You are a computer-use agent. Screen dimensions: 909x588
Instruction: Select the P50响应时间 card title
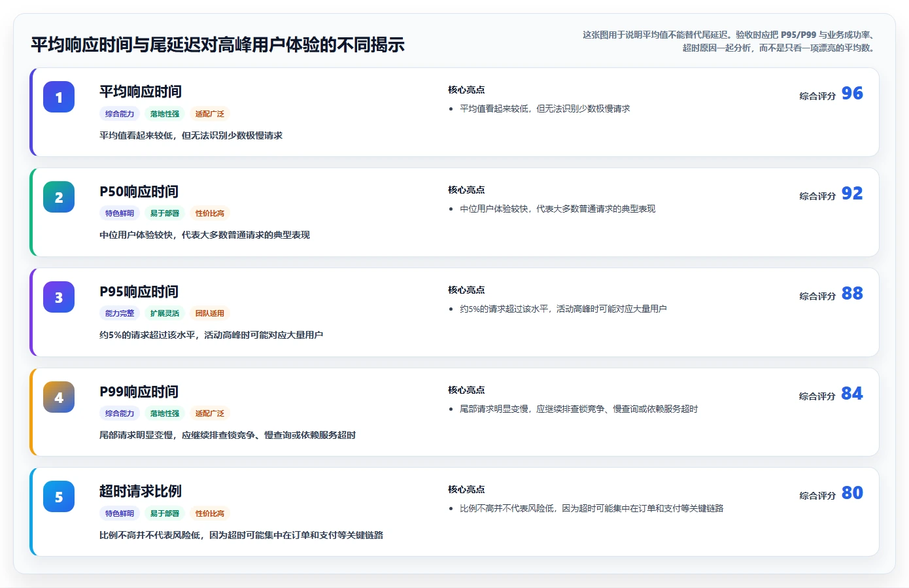point(139,192)
